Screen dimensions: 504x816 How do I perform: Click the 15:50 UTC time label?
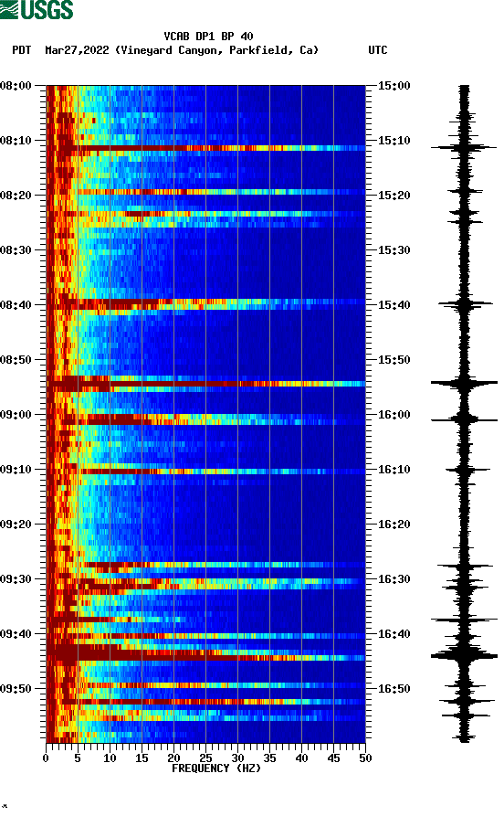pos(394,360)
